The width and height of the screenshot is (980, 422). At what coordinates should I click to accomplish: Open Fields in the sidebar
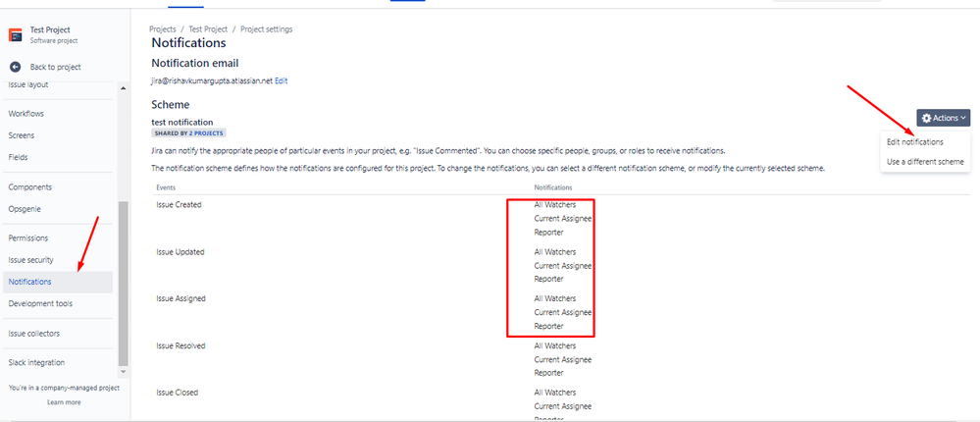click(x=18, y=158)
